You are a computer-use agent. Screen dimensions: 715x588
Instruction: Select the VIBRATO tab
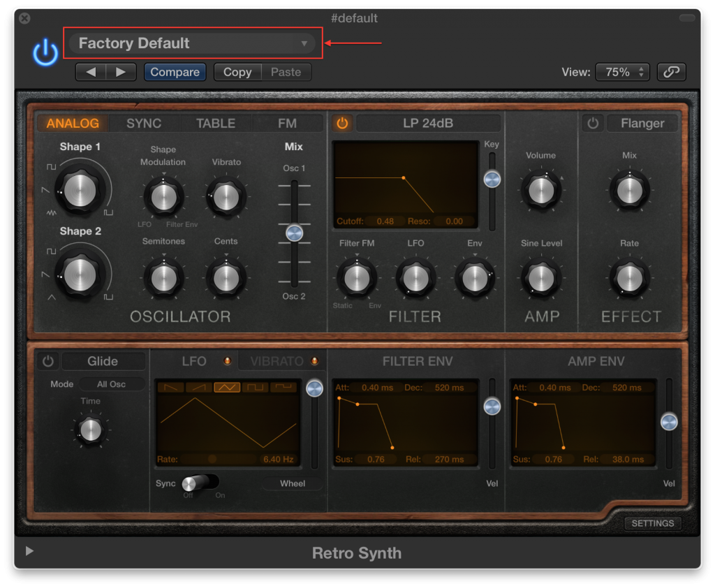click(277, 361)
